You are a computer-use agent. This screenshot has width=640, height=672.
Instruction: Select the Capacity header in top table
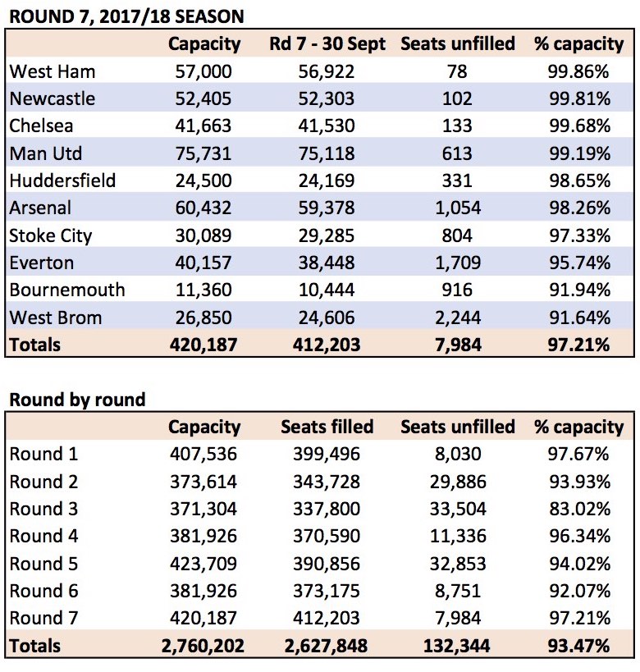click(204, 44)
